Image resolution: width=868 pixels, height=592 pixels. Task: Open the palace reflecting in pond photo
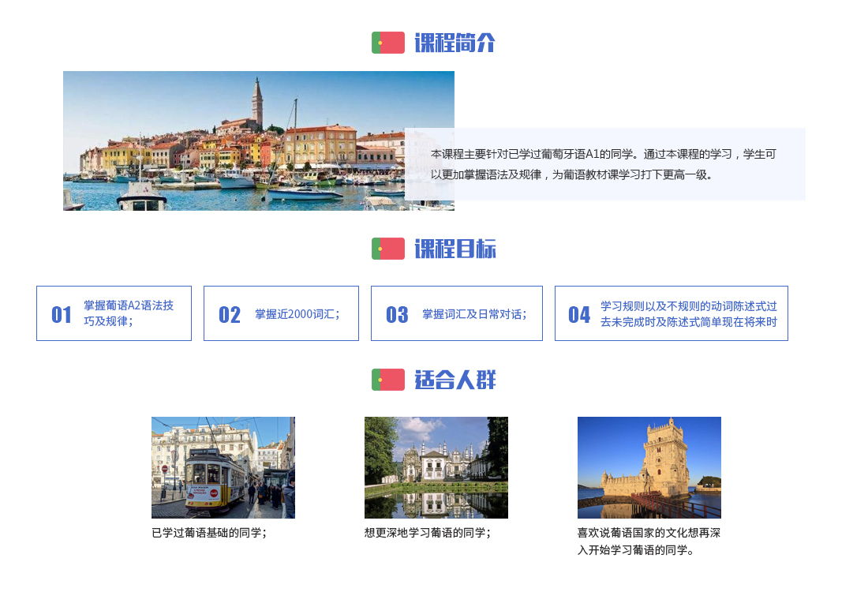click(436, 467)
